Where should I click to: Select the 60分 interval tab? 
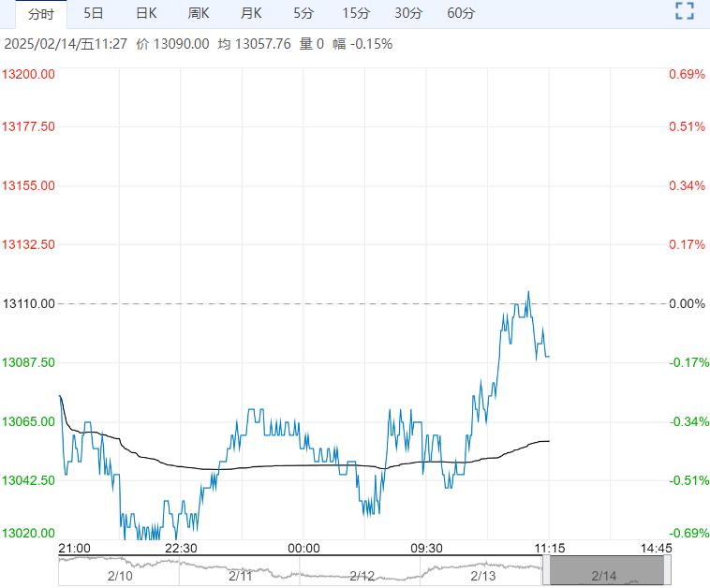461,13
